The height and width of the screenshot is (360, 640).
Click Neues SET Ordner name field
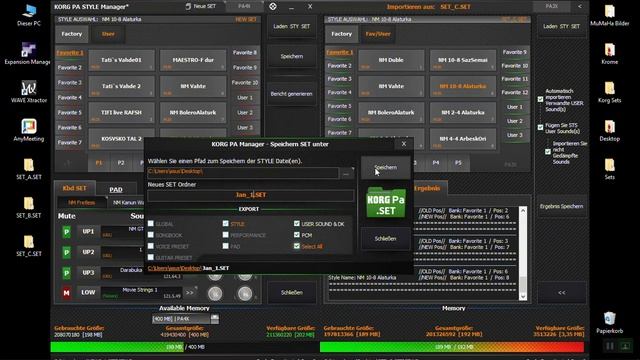[x=251, y=195]
